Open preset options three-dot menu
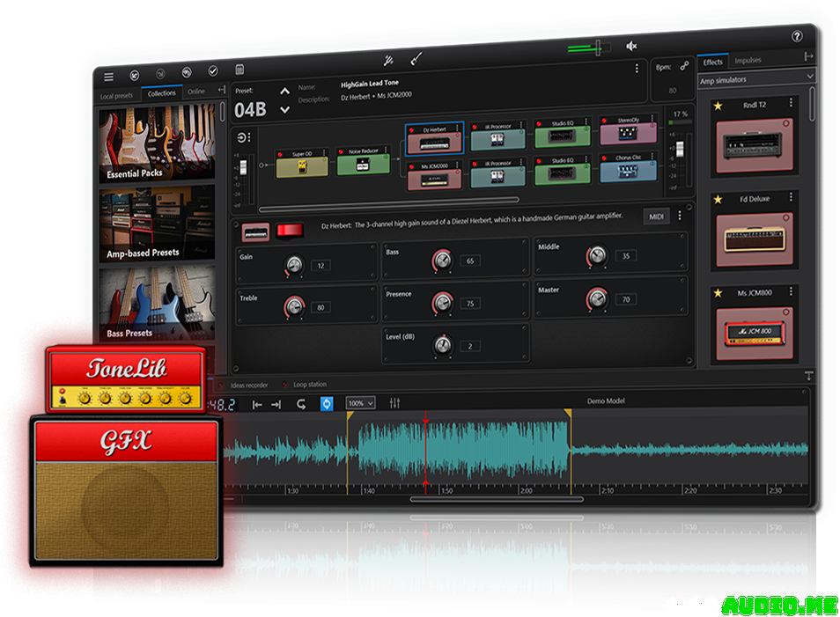840x617 pixels. (637, 69)
